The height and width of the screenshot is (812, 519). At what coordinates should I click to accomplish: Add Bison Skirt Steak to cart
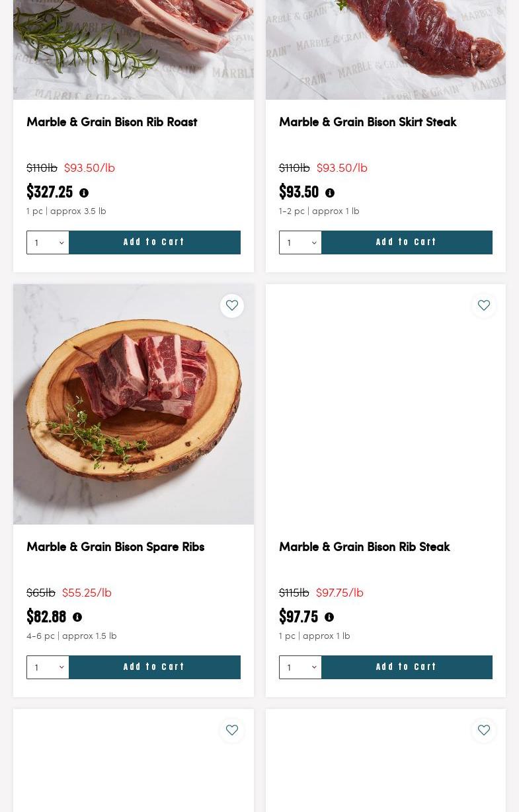pos(407,242)
